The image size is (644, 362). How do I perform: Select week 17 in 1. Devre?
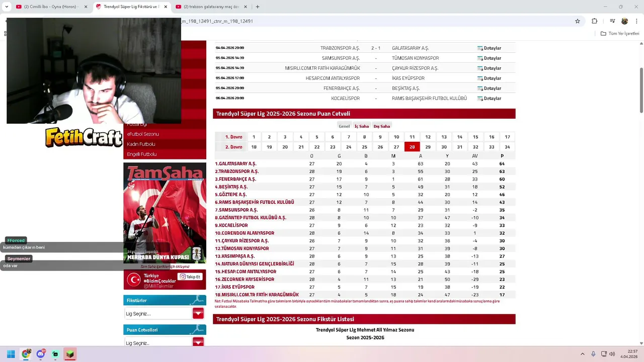click(x=507, y=137)
